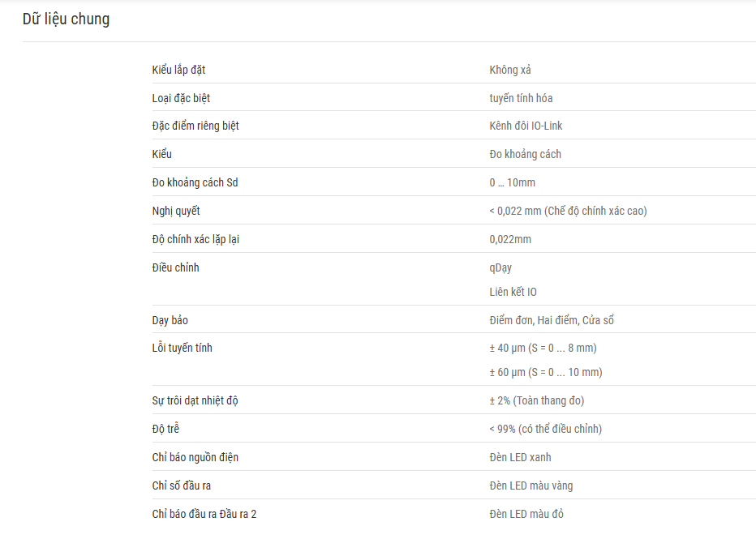Click the 'Đèn LED xanh' value

520,458
